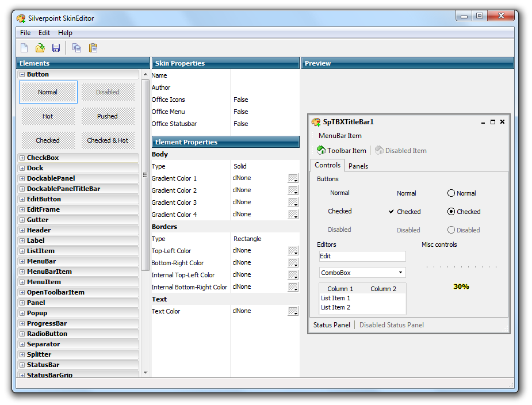
Task: Select the Normal radio button in Preview
Action: (451, 193)
